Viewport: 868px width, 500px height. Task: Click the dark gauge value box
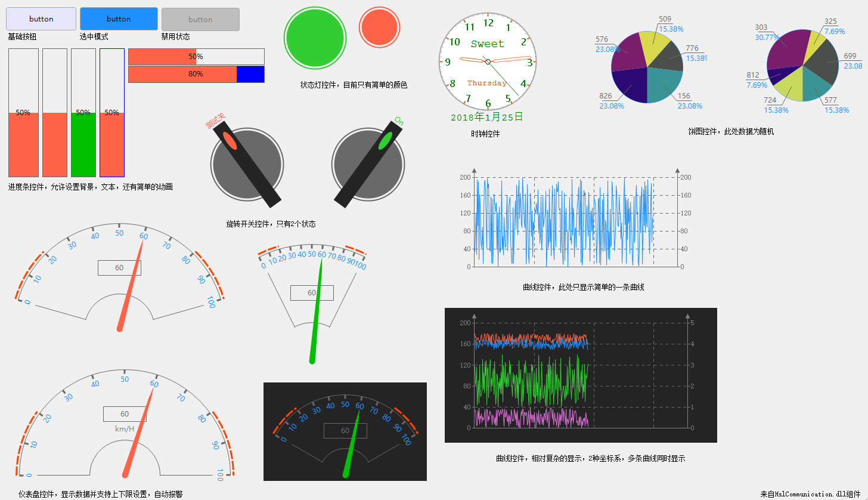345,431
